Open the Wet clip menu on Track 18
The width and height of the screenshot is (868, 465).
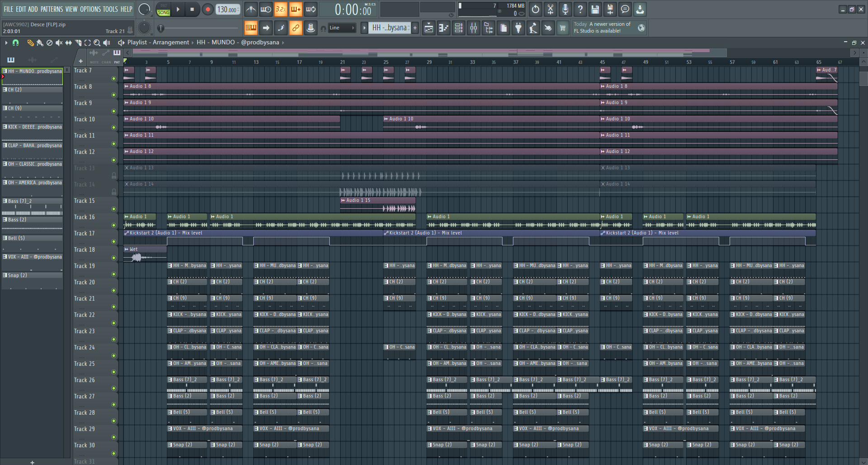click(x=127, y=249)
